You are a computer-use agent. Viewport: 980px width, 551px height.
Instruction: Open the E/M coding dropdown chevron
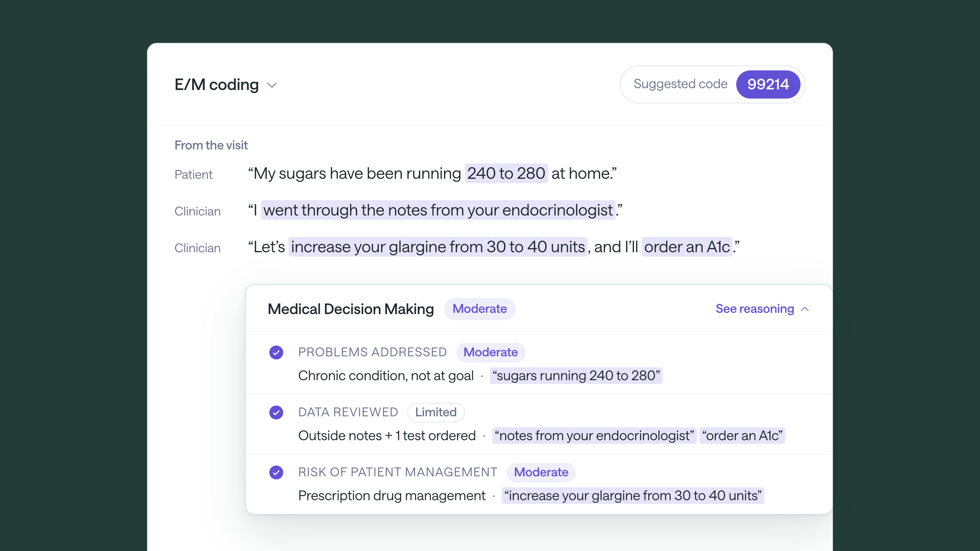click(x=272, y=85)
